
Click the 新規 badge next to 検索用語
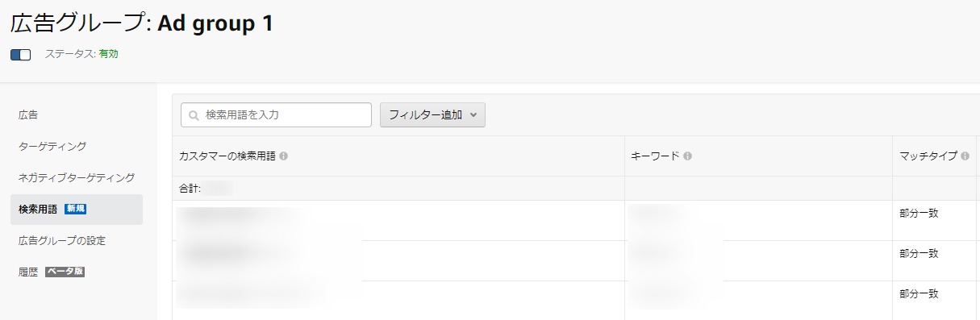pyautogui.click(x=76, y=209)
